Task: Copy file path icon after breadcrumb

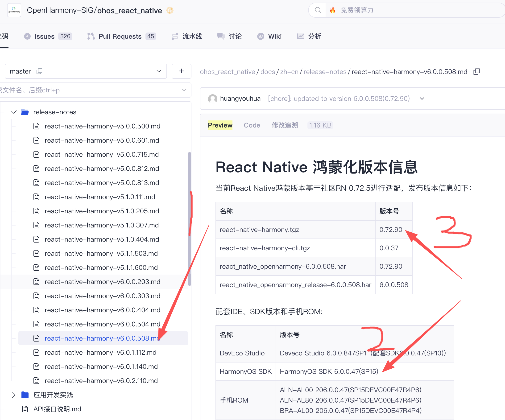Action: point(477,72)
